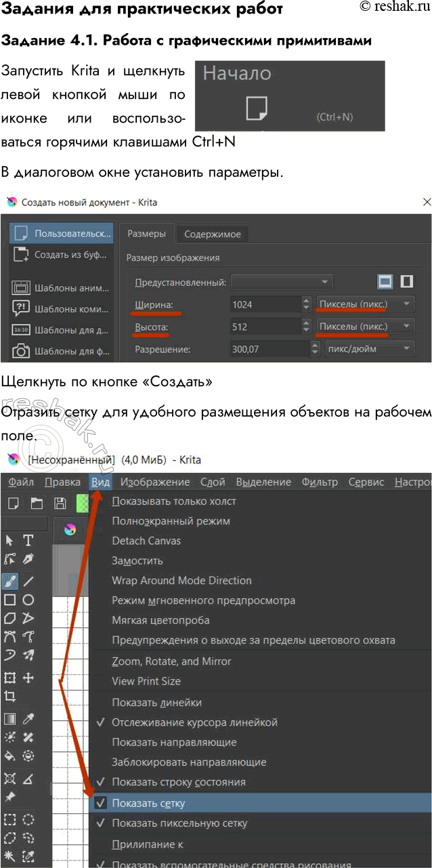Expand the width units 'Пикселы' dropdown
This screenshot has height=868, width=432.
366,304
